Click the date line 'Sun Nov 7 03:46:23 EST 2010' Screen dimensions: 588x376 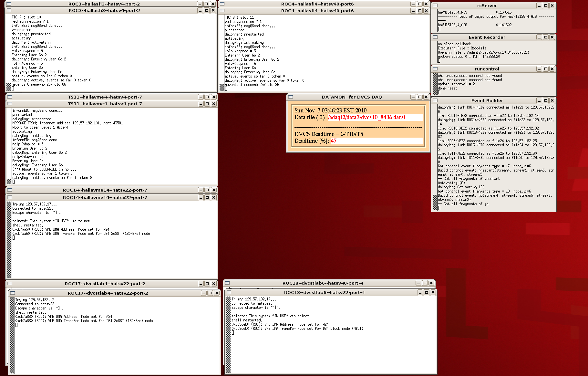pos(330,110)
